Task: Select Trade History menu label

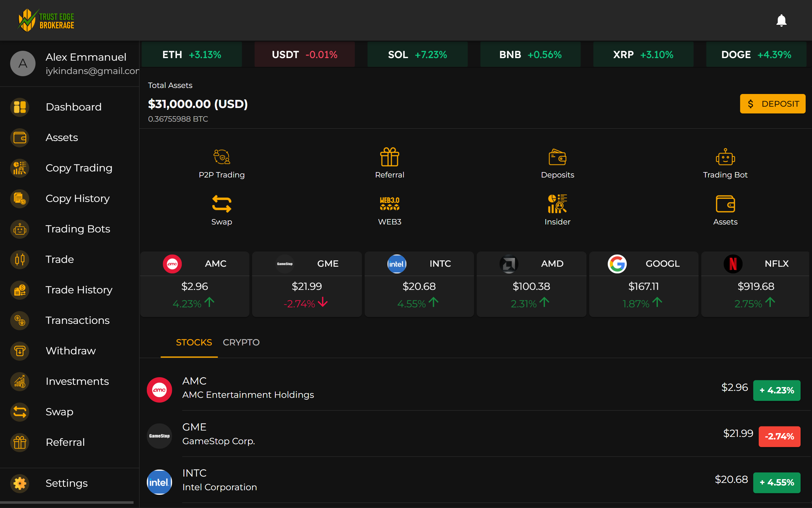Action: click(79, 290)
